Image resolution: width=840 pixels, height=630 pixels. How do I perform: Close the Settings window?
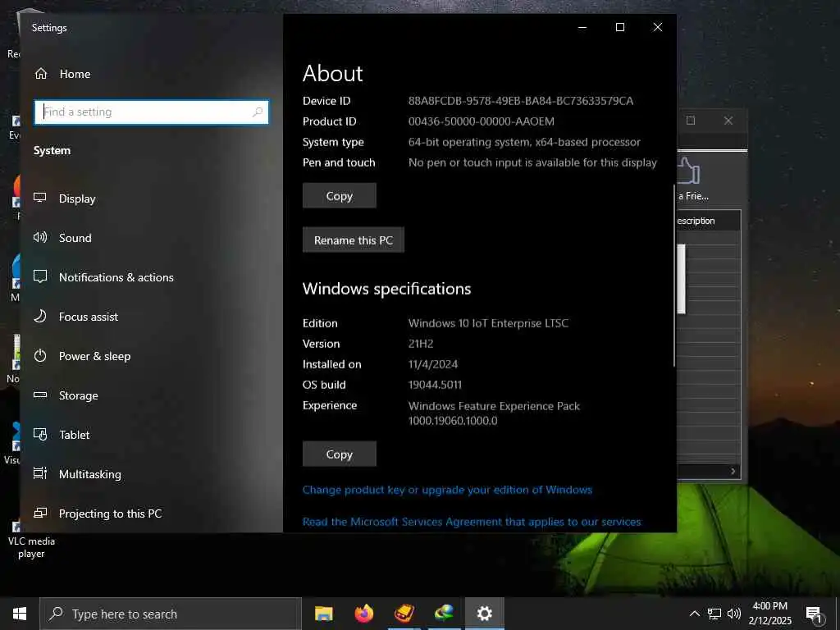point(658,27)
